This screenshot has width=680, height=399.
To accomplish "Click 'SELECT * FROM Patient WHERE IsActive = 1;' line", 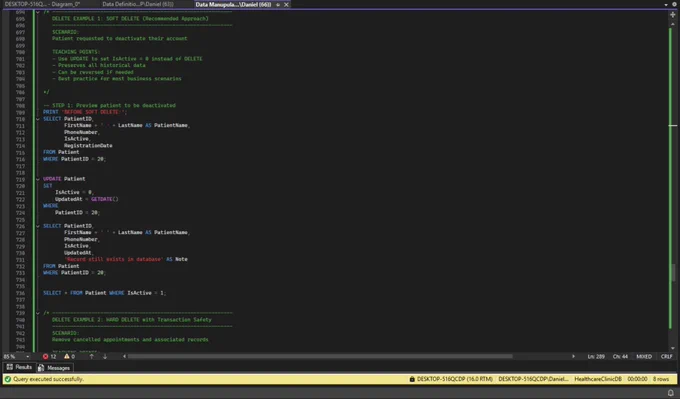I will [x=105, y=293].
